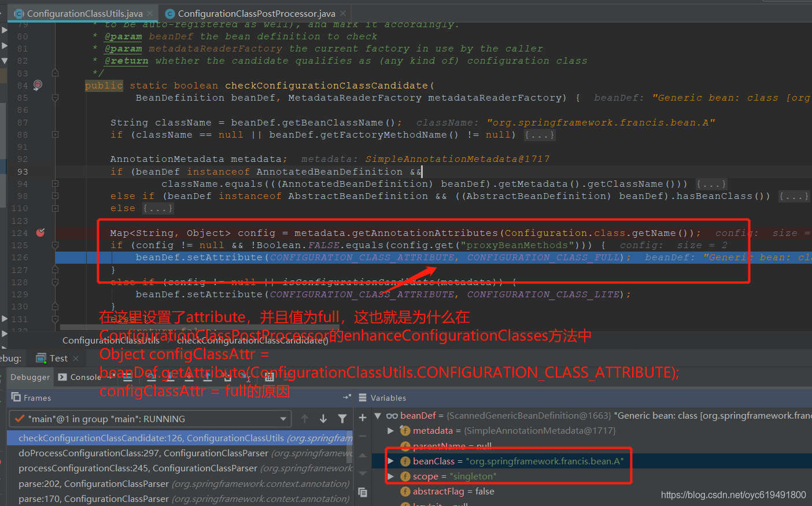
Task: Expand folded code marker on line 88
Action: (55, 134)
